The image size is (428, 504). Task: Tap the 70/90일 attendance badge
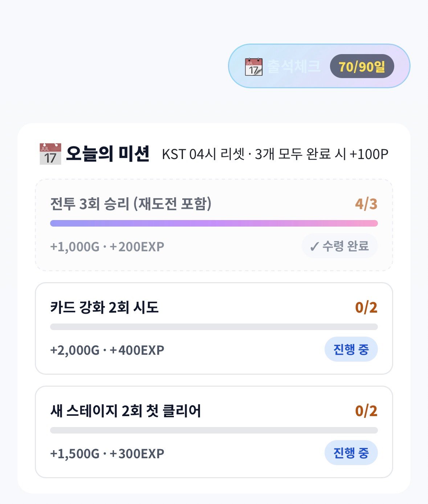[362, 66]
